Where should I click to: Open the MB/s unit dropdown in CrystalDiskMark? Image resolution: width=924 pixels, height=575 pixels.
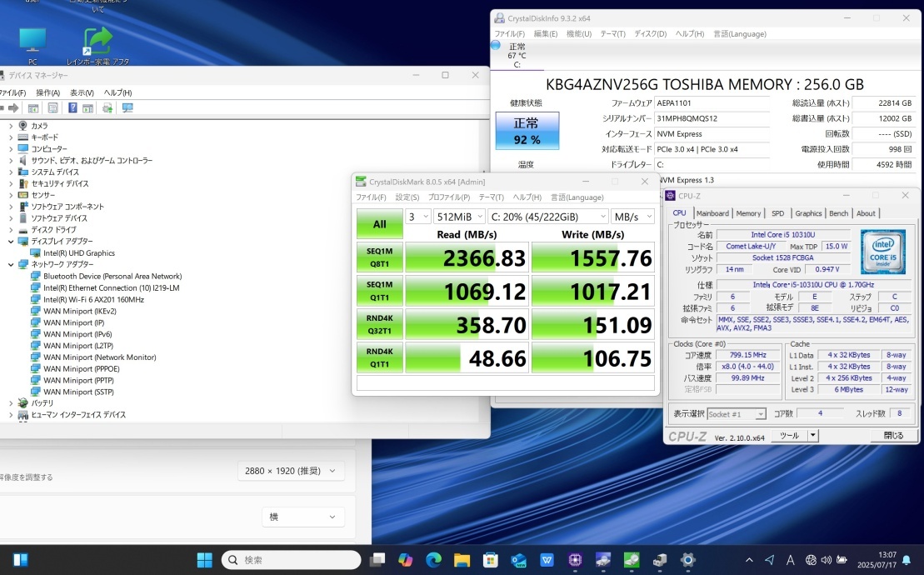click(x=632, y=216)
